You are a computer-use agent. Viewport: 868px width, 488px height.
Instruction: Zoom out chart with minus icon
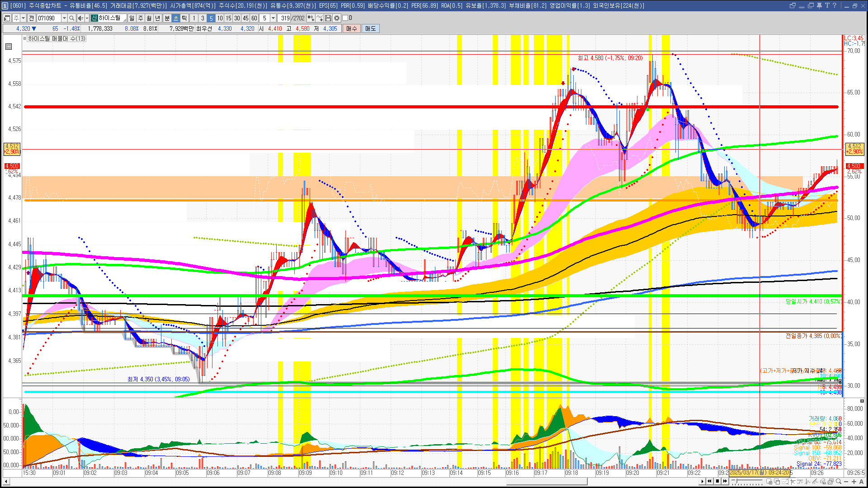[x=846, y=481]
